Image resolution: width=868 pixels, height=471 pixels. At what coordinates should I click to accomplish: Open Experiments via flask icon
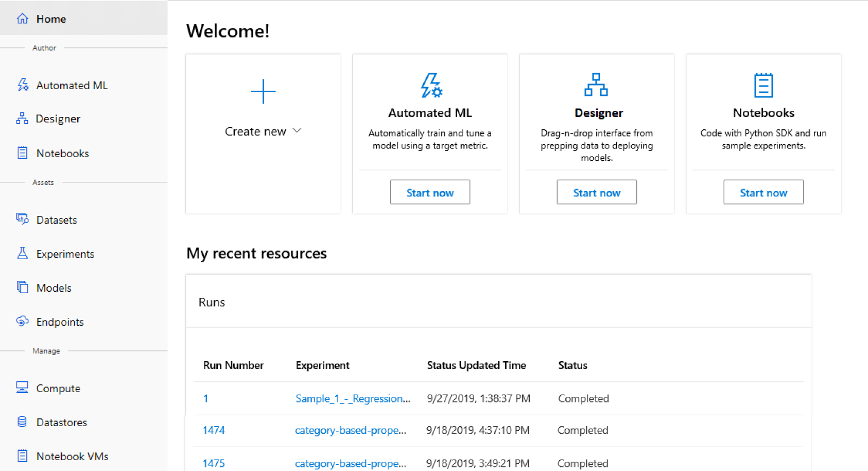[x=22, y=253]
